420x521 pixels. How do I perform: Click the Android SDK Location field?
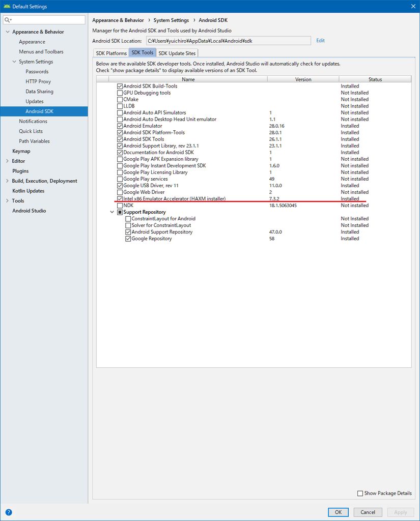click(x=229, y=41)
